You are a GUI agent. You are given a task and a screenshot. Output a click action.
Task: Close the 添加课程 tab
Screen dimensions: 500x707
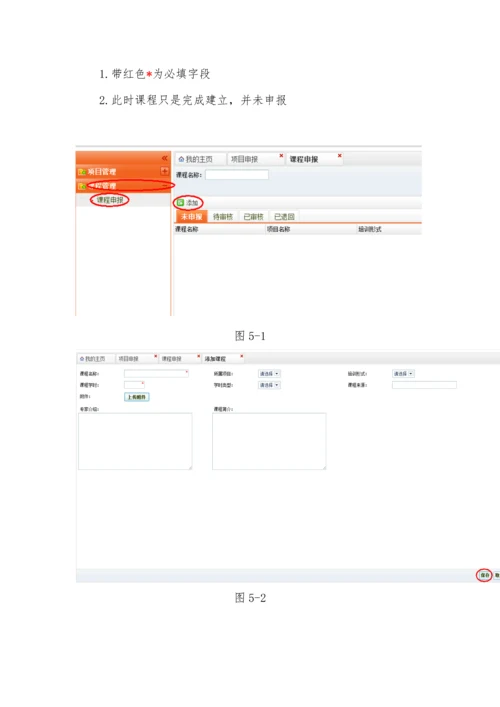242,356
